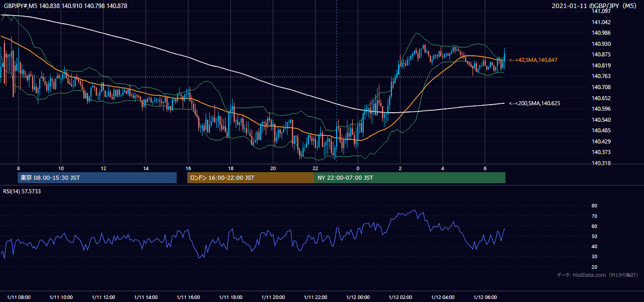The height and width of the screenshot is (302, 644).
Task: Click the 200 SMA 140.625 label
Action: [535, 103]
